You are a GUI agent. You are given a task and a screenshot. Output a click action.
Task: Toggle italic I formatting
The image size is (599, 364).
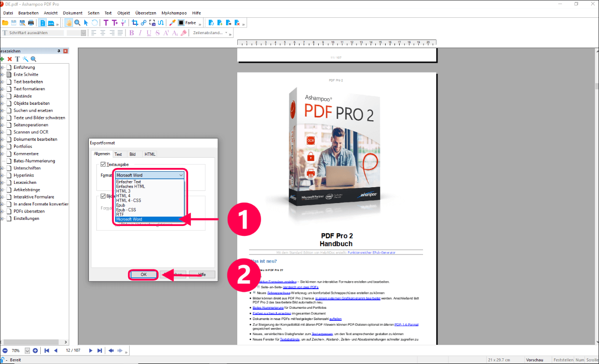pyautogui.click(x=140, y=33)
